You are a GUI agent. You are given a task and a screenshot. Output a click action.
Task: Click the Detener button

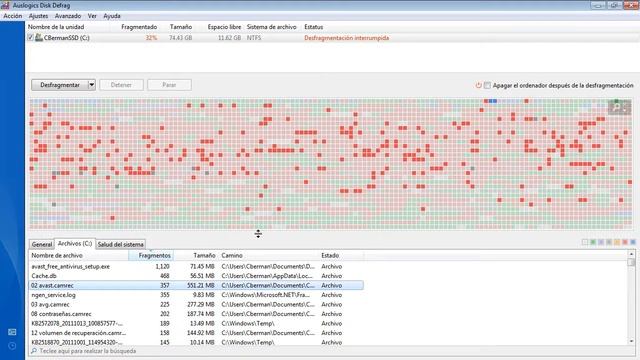tap(121, 85)
